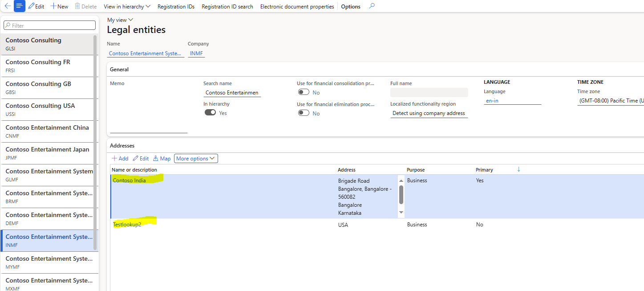Toggle the In hierarchy switch
Viewport: 644px width, 291px height.
click(x=210, y=113)
